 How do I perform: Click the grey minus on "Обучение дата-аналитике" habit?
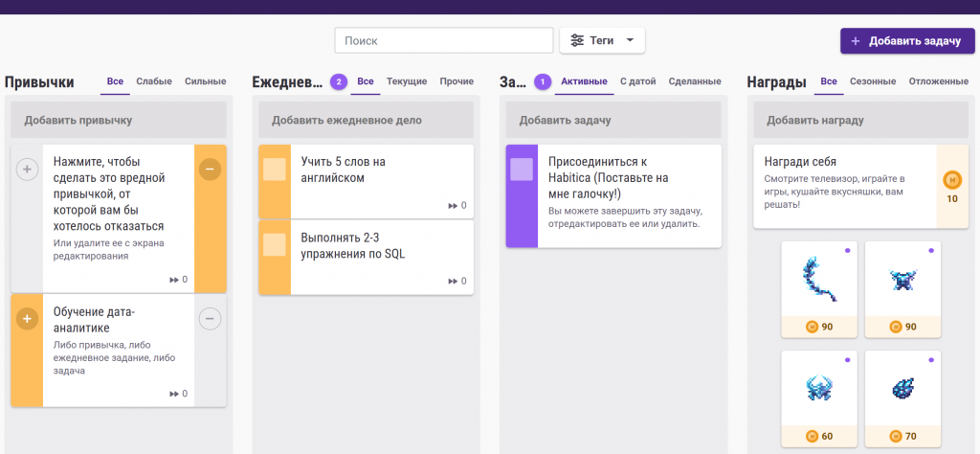pyautogui.click(x=210, y=319)
